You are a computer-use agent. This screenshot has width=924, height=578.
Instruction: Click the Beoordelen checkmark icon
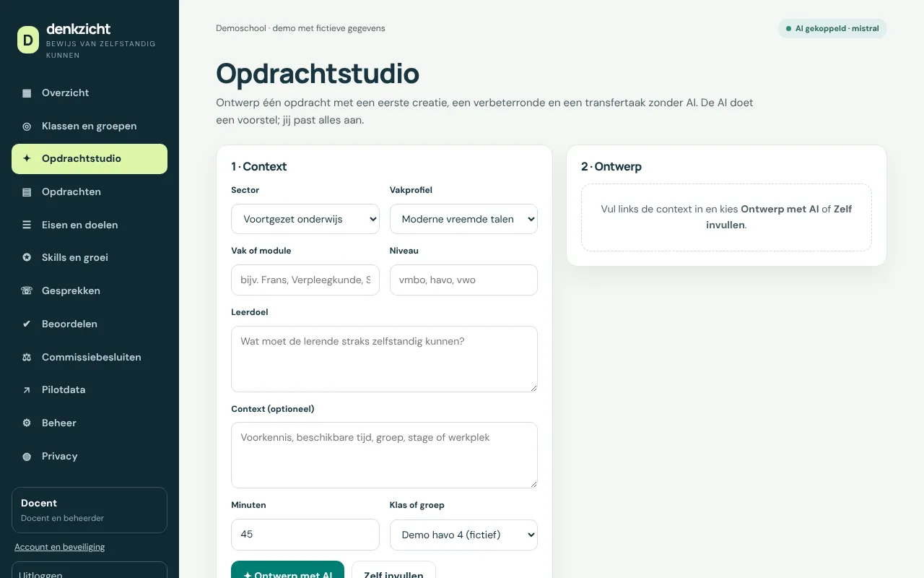click(27, 324)
